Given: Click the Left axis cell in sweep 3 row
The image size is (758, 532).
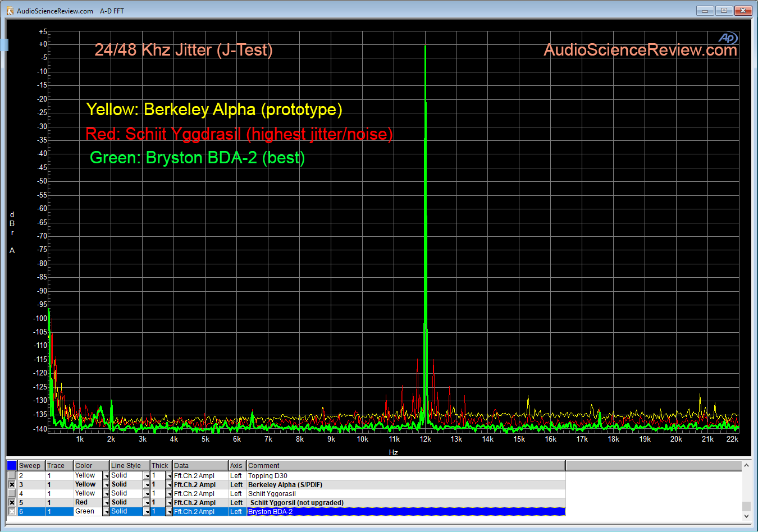Looking at the screenshot, I should click(x=238, y=484).
